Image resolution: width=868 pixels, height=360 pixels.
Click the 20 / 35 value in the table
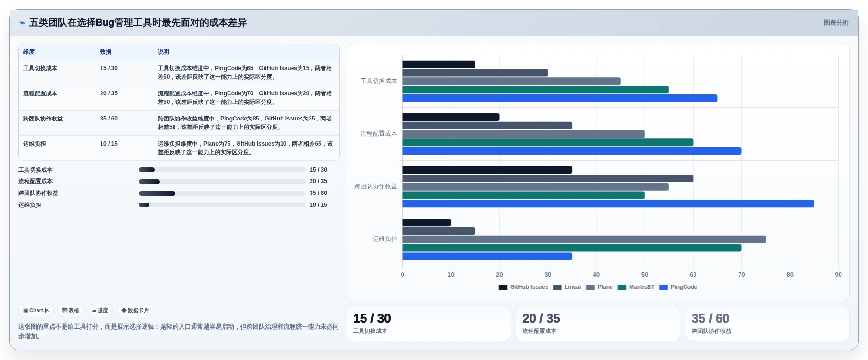click(109, 93)
